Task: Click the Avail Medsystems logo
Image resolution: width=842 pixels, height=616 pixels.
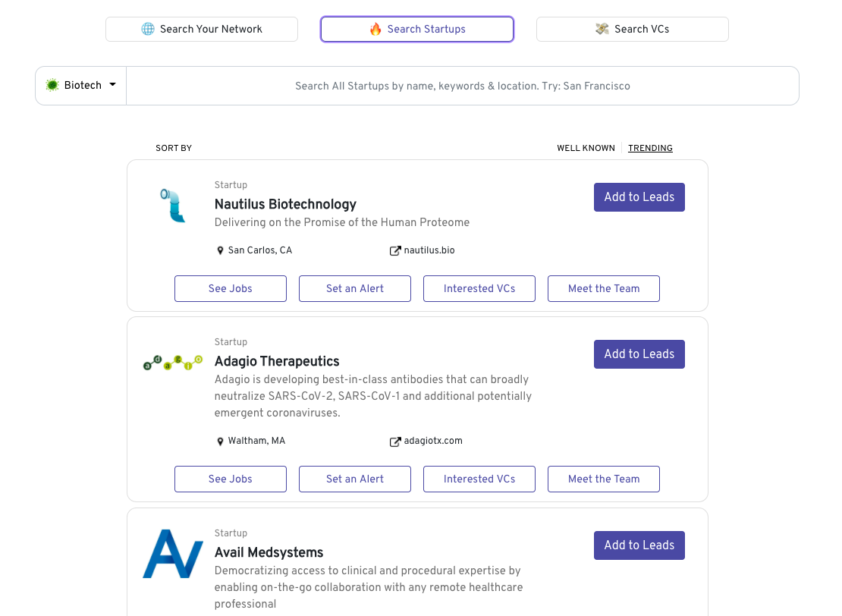Action: [x=173, y=554]
